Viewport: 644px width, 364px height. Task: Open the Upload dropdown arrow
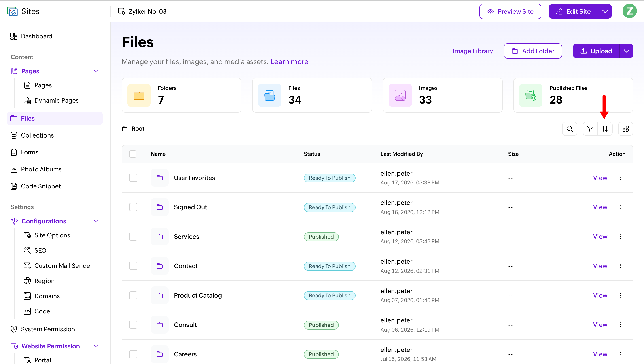tap(627, 51)
